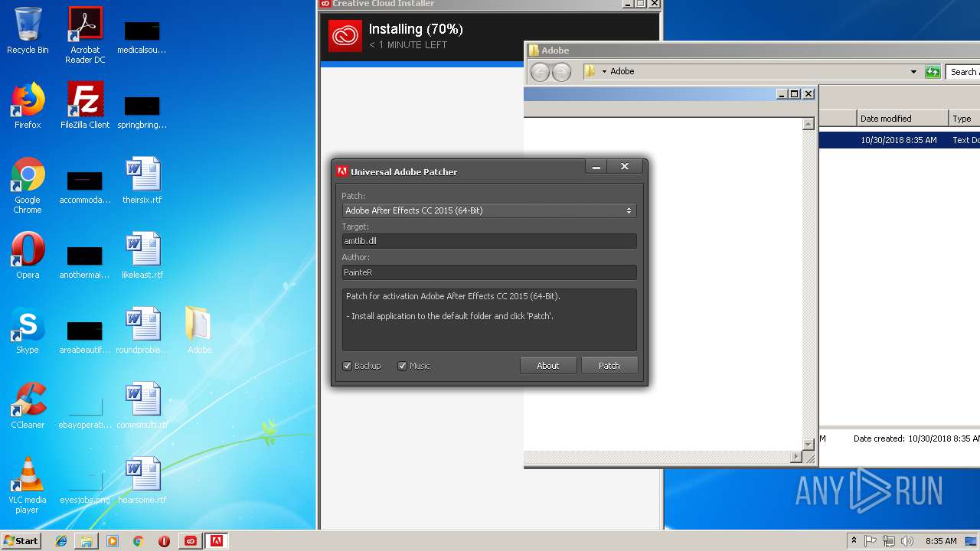This screenshot has width=980, height=551.
Task: Sort by Date modified column header
Action: pos(902,119)
